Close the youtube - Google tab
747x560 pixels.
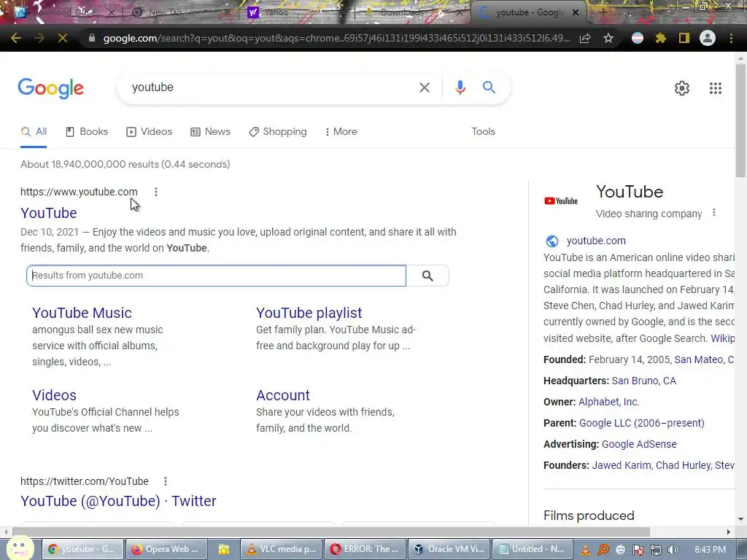(576, 12)
